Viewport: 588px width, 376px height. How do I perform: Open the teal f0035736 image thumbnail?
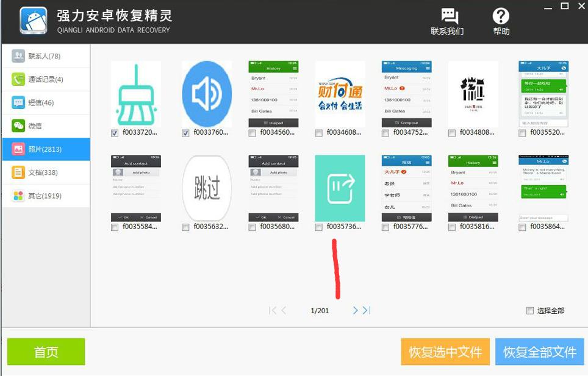[339, 188]
